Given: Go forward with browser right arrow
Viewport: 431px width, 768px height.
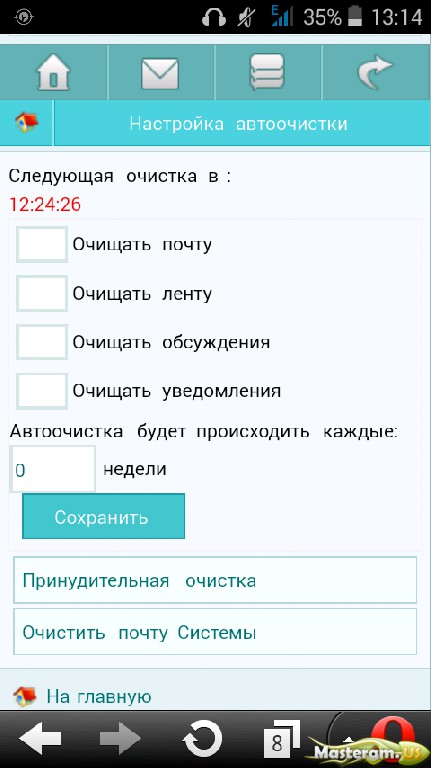Looking at the screenshot, I should [120, 738].
